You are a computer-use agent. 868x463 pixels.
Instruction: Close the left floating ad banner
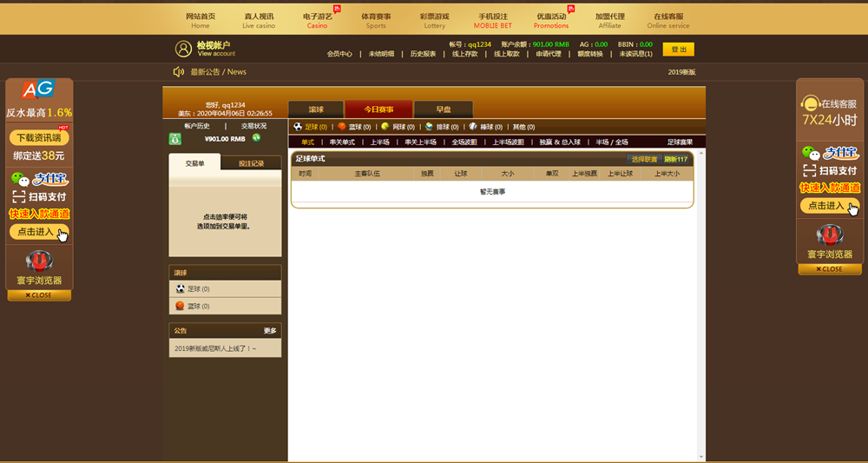click(39, 295)
